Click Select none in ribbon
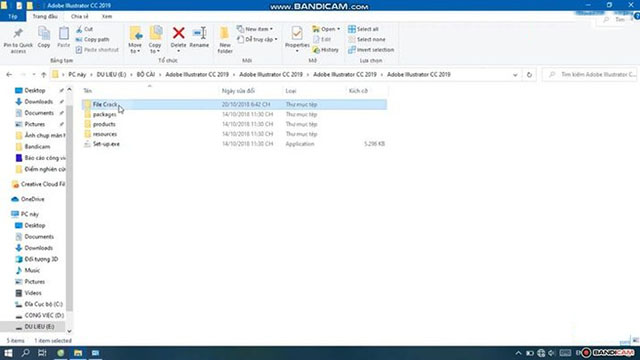 click(x=367, y=39)
